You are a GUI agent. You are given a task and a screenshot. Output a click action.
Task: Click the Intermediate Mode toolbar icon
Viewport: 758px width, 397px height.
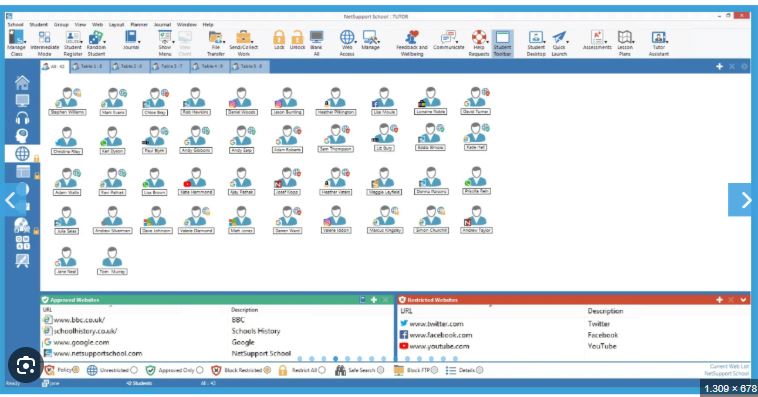pyautogui.click(x=44, y=38)
